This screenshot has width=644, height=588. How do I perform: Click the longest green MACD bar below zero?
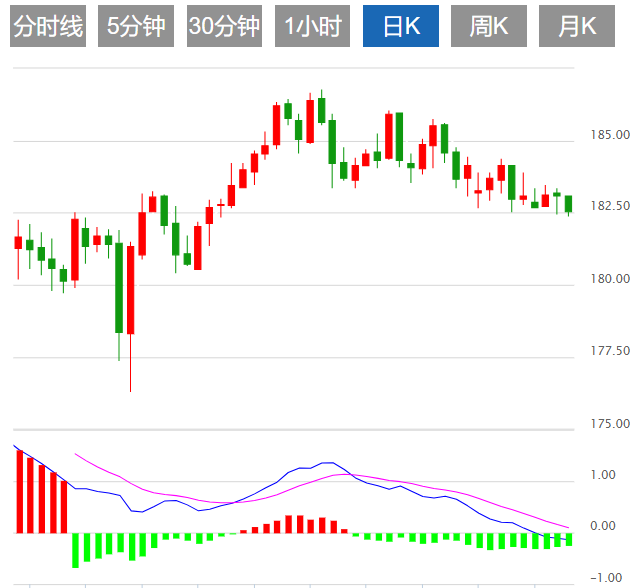[x=75, y=551]
